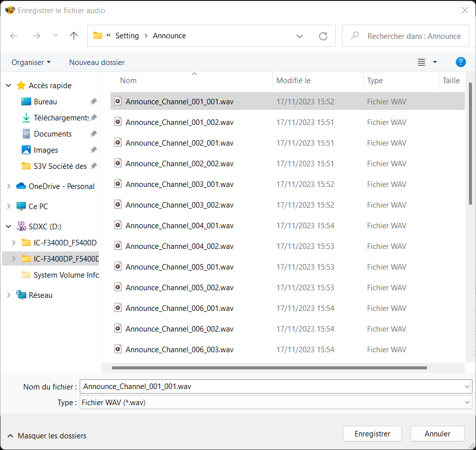Click Nouveau dossier in the toolbar
The height and width of the screenshot is (450, 476).
click(x=97, y=62)
